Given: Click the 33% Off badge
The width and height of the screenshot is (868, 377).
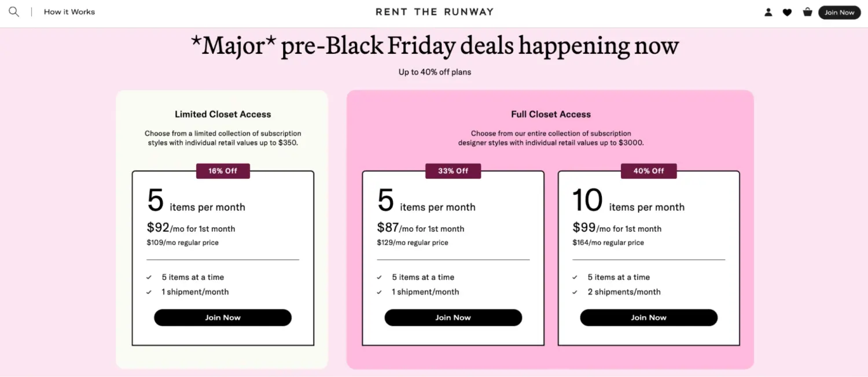Looking at the screenshot, I should click(453, 171).
